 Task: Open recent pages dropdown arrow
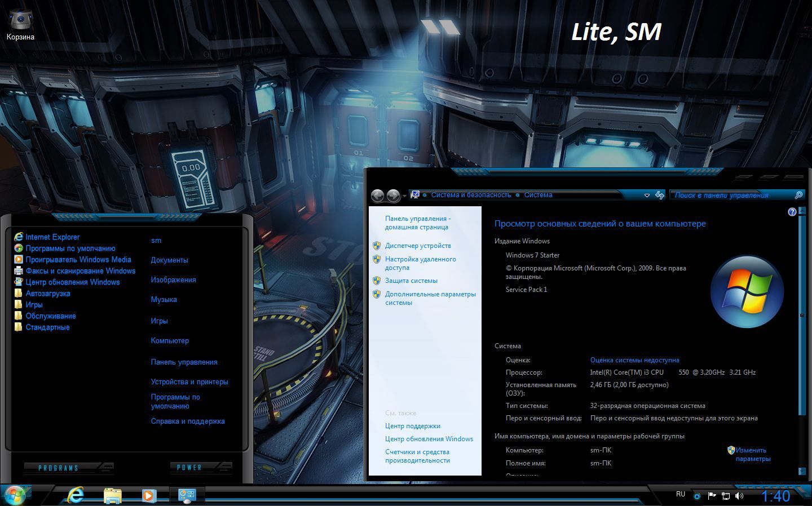404,196
